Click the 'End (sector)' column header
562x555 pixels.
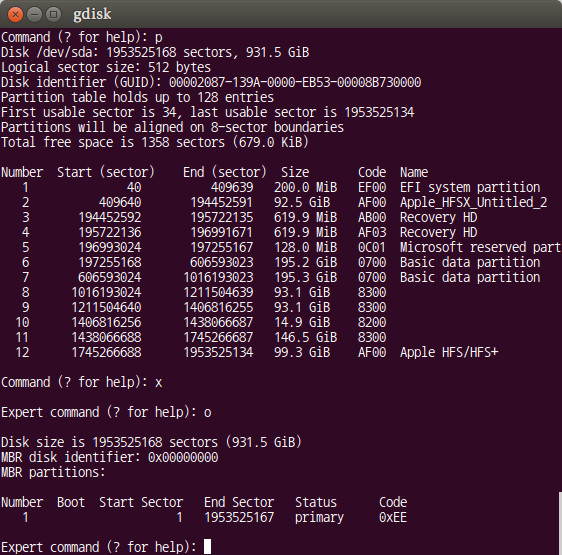click(225, 172)
